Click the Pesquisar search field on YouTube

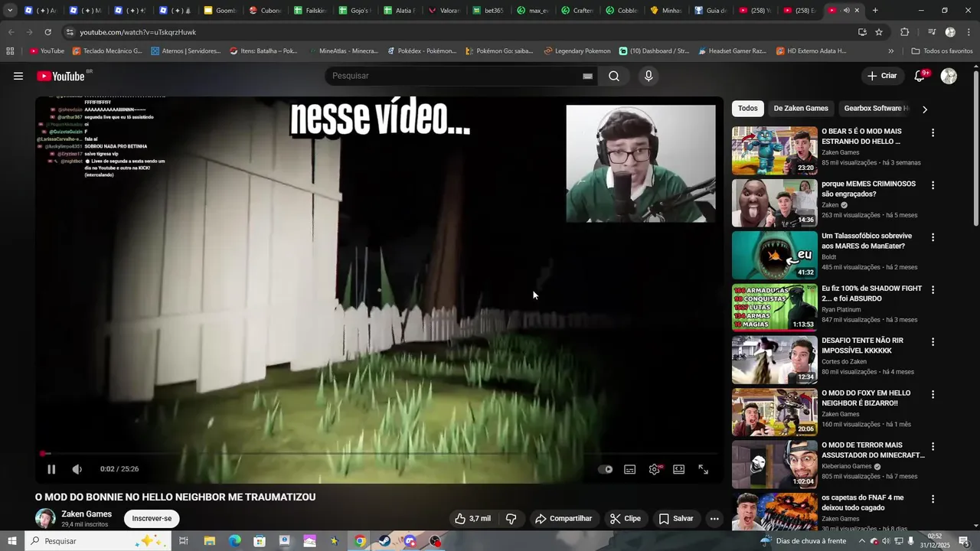(x=455, y=76)
